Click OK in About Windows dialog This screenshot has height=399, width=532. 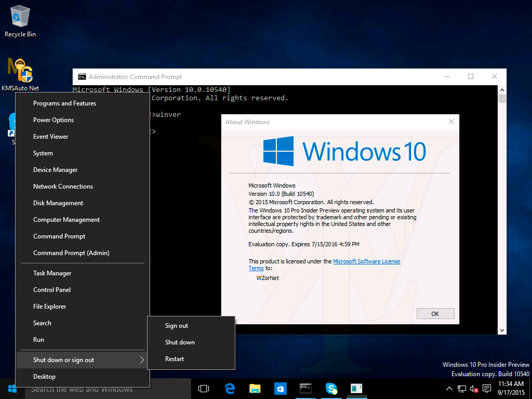tap(435, 314)
